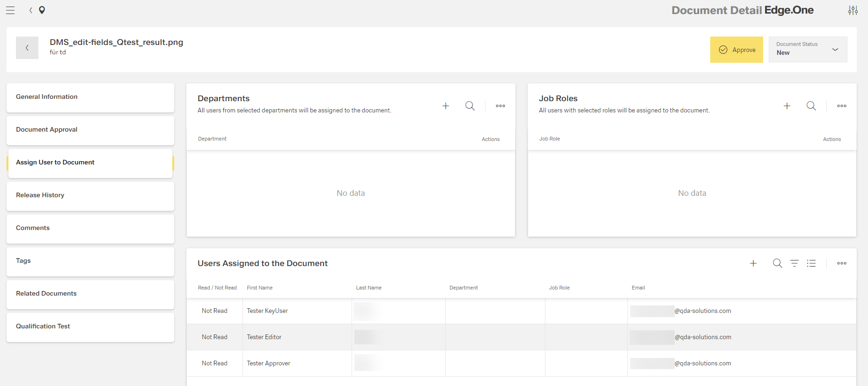Open more options in Job Roles panel
This screenshot has height=386, width=868.
pos(842,106)
